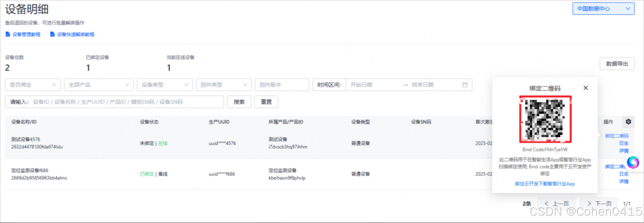Viewport: 644px width, 223px height.
Task: Select the Bind Code:FMnTyaYW text
Action: pyautogui.click(x=545, y=150)
